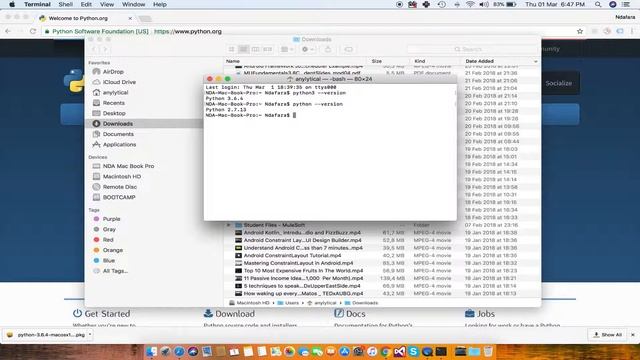
Task: Go back in Finder window
Action: click(x=93, y=49)
